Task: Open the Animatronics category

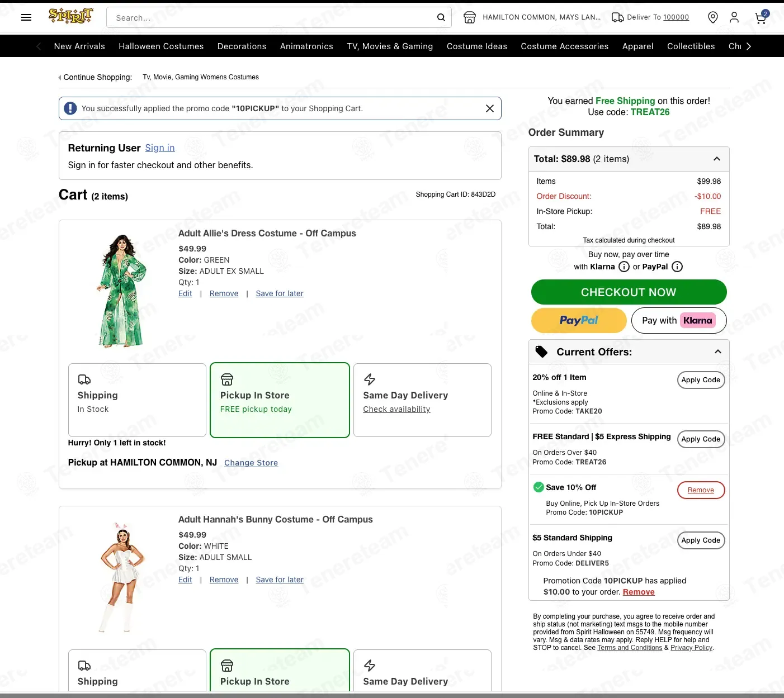Action: [x=306, y=46]
